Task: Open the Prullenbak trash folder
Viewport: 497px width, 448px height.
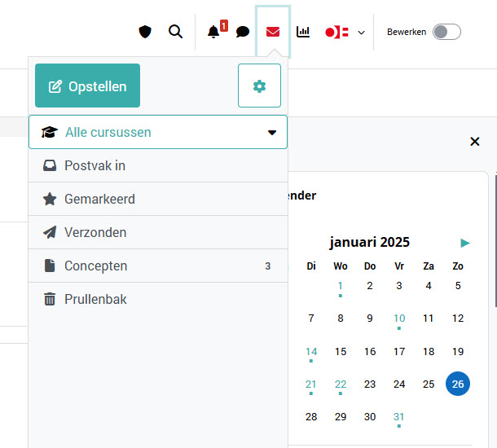Action: pos(95,300)
